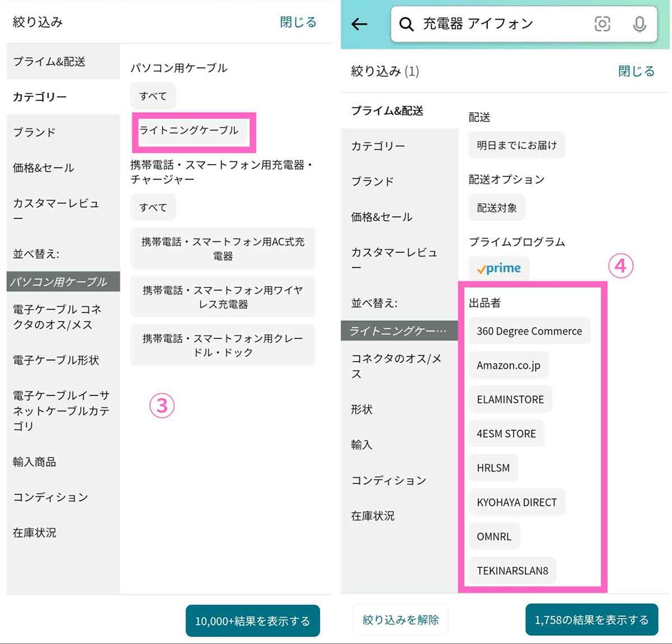Viewport: 672px width, 644px height.
Task: Select プライム&配送 tab in right panel
Action: pos(399,110)
